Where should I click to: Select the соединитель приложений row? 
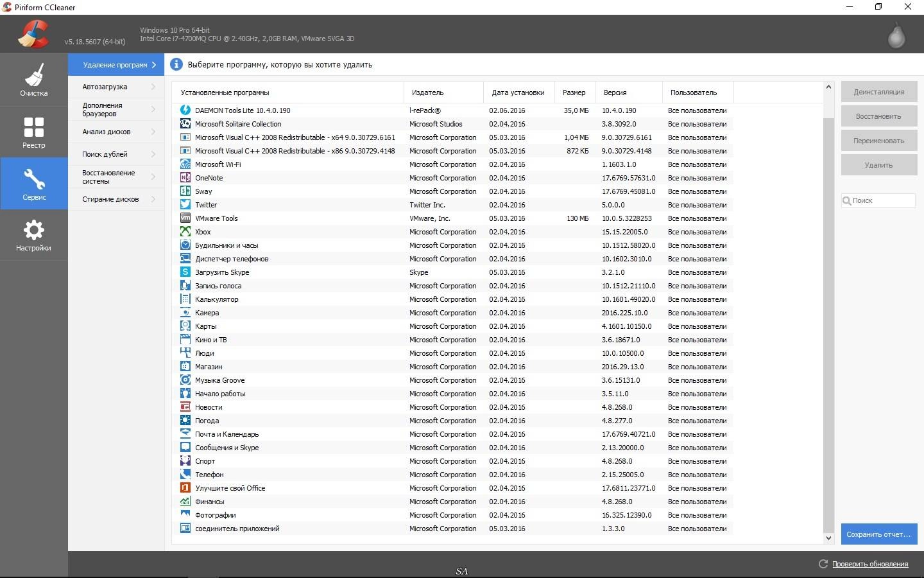[x=452, y=529]
